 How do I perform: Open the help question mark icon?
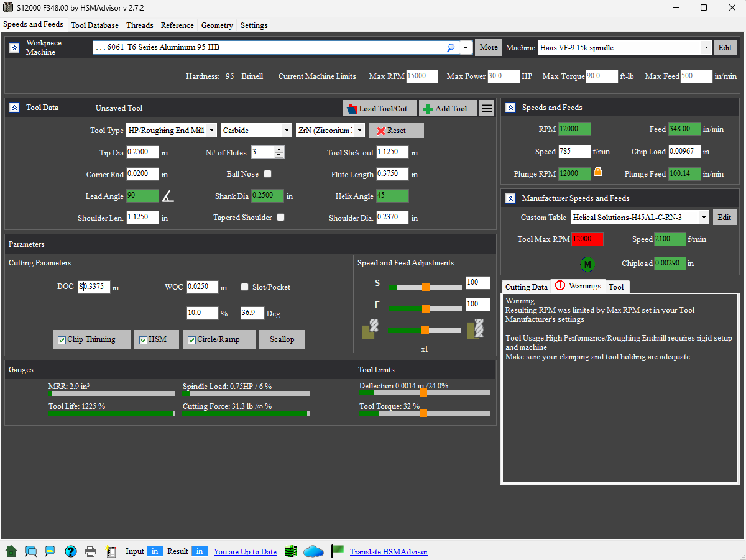pyautogui.click(x=70, y=551)
